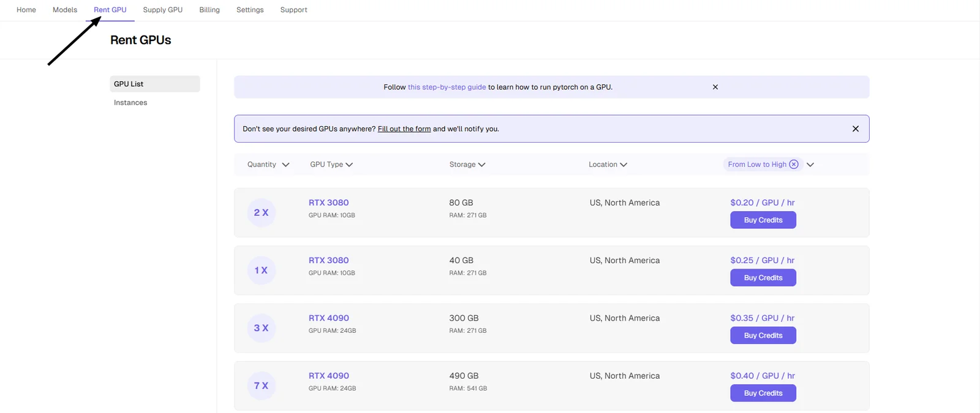Expand the Storage filter dropdown
This screenshot has height=413, width=980.
[x=467, y=165]
